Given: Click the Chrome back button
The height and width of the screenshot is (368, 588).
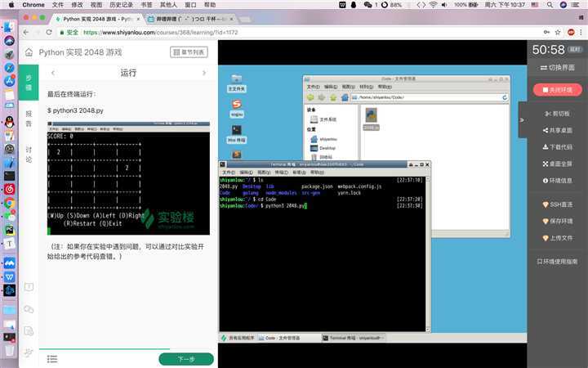Looking at the screenshot, I should click(x=25, y=32).
